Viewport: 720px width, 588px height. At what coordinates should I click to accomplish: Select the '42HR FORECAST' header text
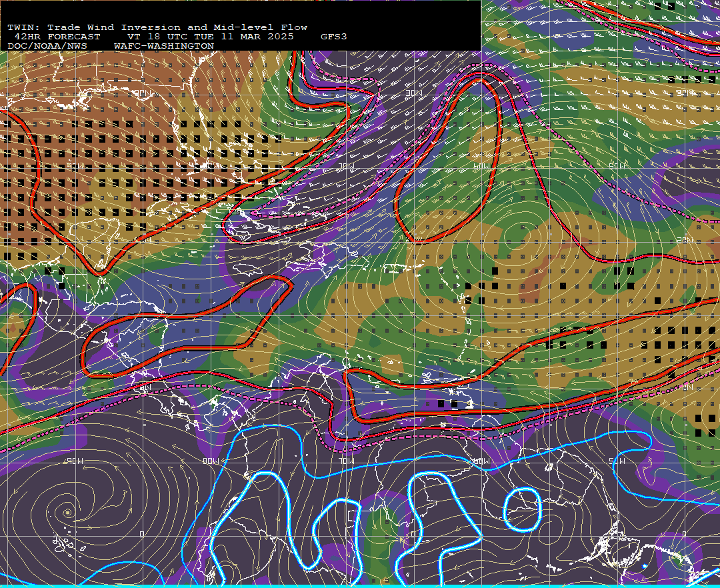[57, 37]
